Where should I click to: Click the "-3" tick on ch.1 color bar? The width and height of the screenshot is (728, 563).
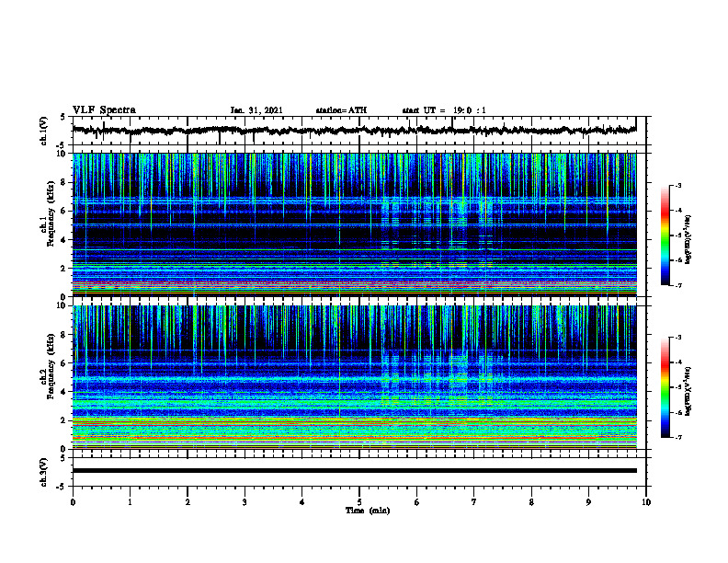pos(678,186)
